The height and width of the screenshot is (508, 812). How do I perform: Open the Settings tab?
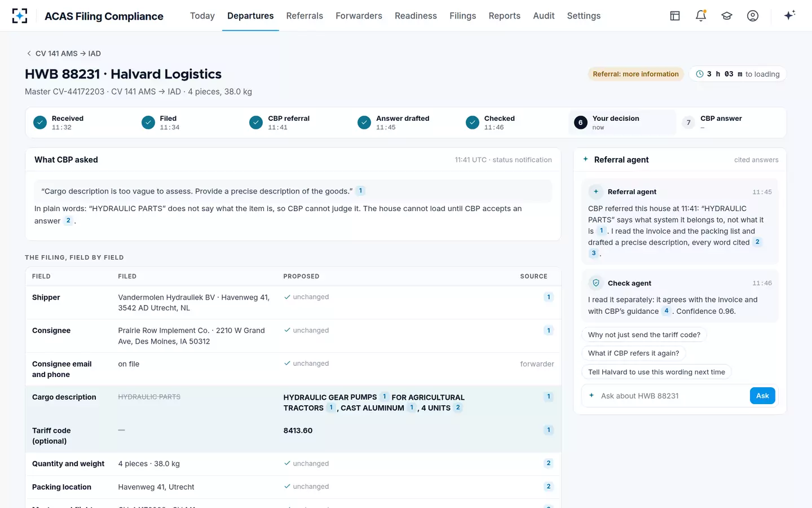[x=584, y=16]
